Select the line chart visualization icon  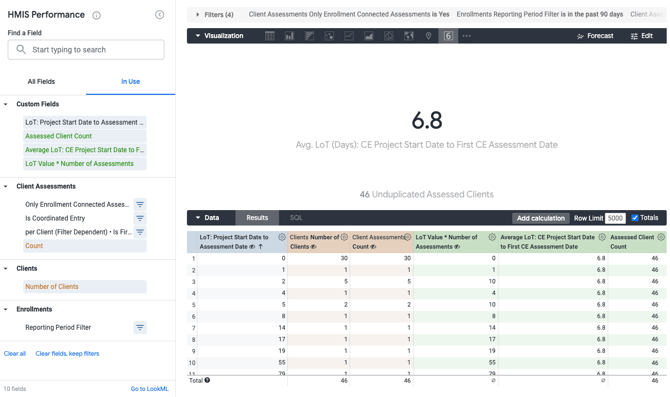click(x=349, y=36)
